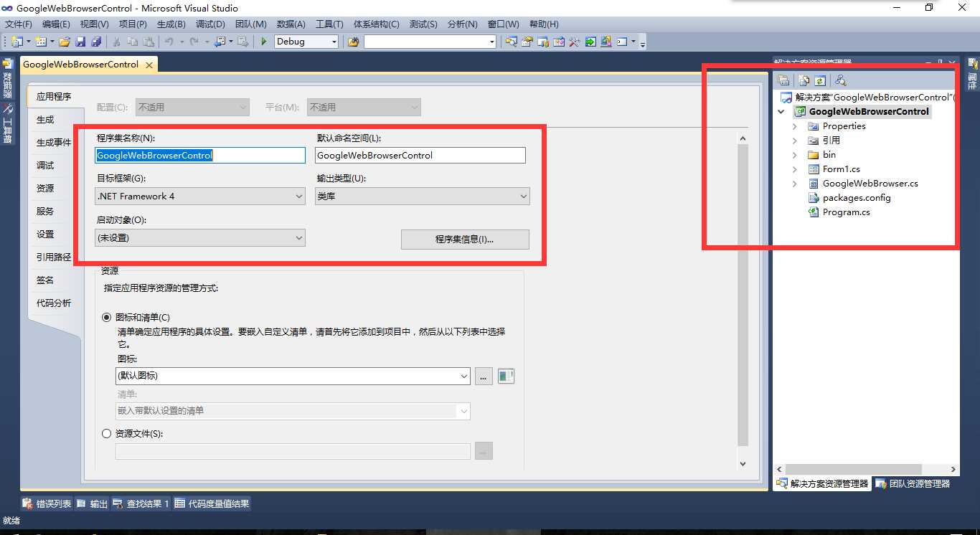Open the 图标 (默认图标) dropdown
980x535 pixels.
pyautogui.click(x=293, y=376)
